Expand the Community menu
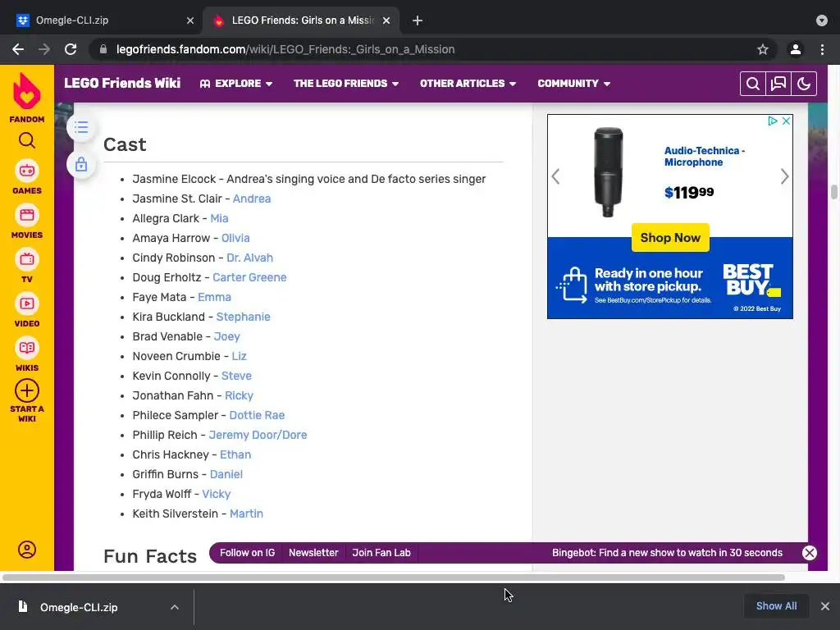The height and width of the screenshot is (630, 840). 573,84
